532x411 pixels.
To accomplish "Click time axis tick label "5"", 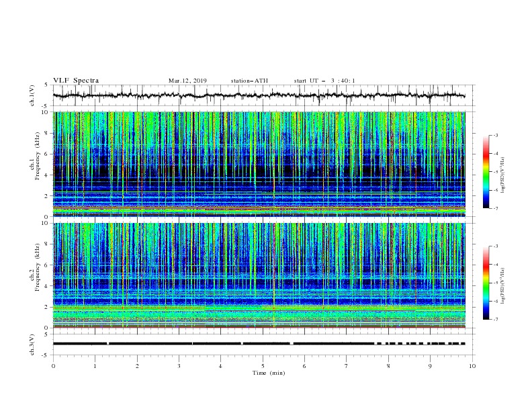I will (x=263, y=366).
